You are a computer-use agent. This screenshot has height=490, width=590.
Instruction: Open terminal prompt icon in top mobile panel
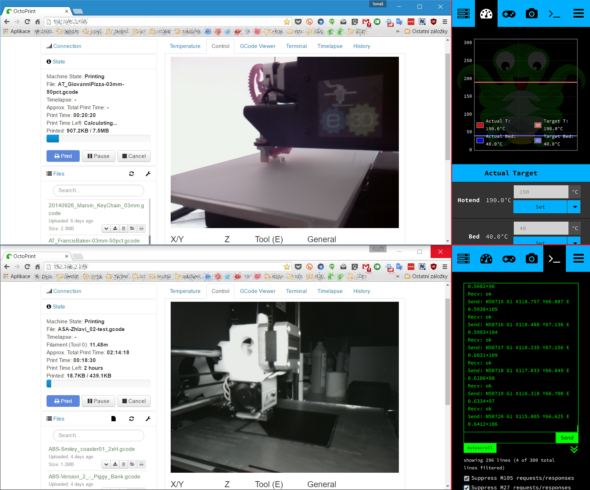coord(554,14)
